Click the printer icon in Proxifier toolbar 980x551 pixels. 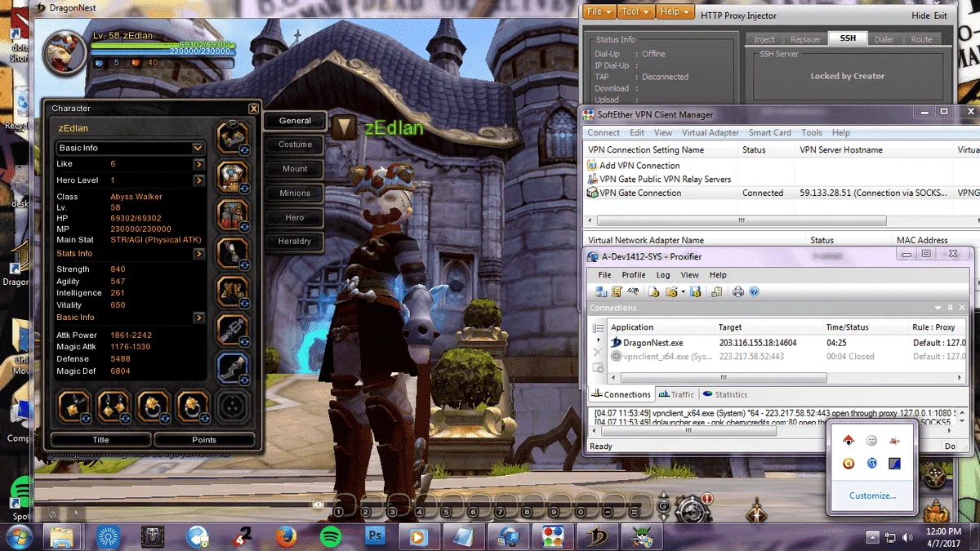pyautogui.click(x=738, y=291)
